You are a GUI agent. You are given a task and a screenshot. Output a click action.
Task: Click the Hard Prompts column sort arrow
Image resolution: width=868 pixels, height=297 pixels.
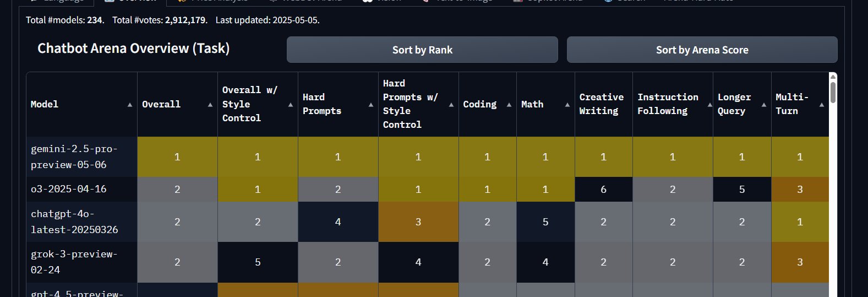pyautogui.click(x=371, y=105)
